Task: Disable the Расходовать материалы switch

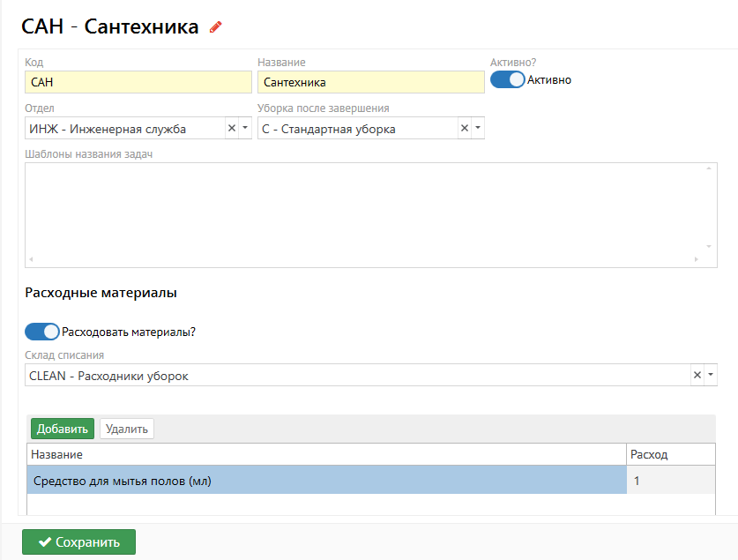Action: 42,332
